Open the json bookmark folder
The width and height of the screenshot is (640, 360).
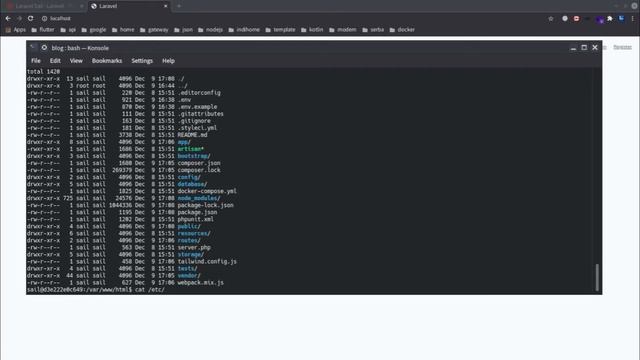pos(183,30)
